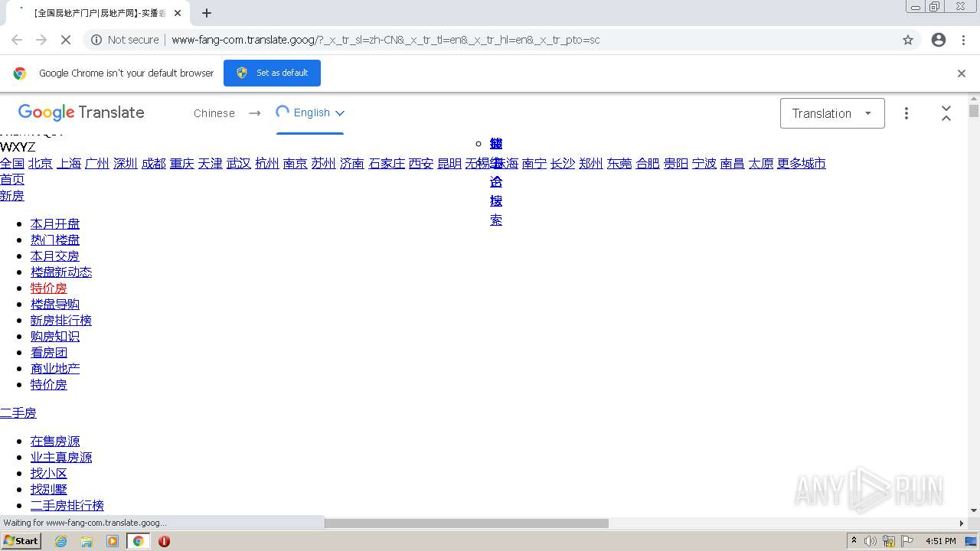Open the 广州 city link

click(x=97, y=163)
